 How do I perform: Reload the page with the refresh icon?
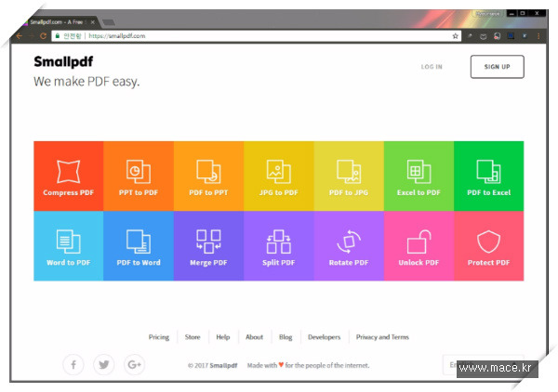pyautogui.click(x=44, y=36)
